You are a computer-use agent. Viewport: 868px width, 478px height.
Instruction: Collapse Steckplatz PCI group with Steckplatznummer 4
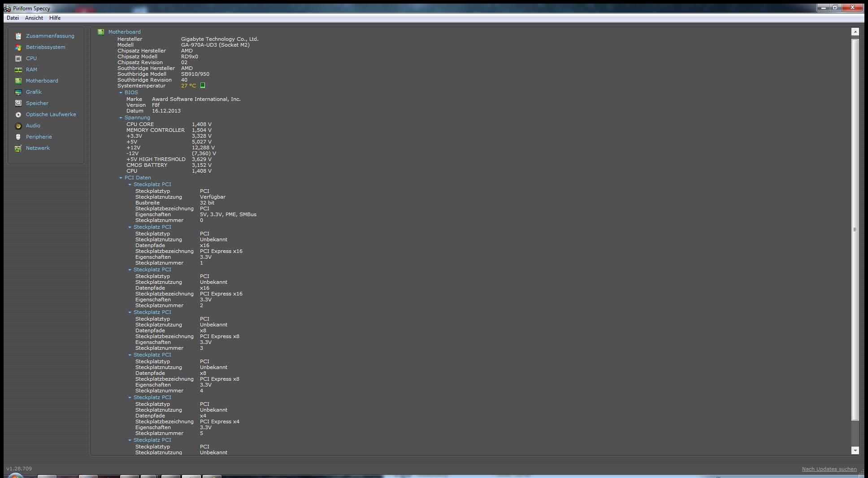point(130,355)
